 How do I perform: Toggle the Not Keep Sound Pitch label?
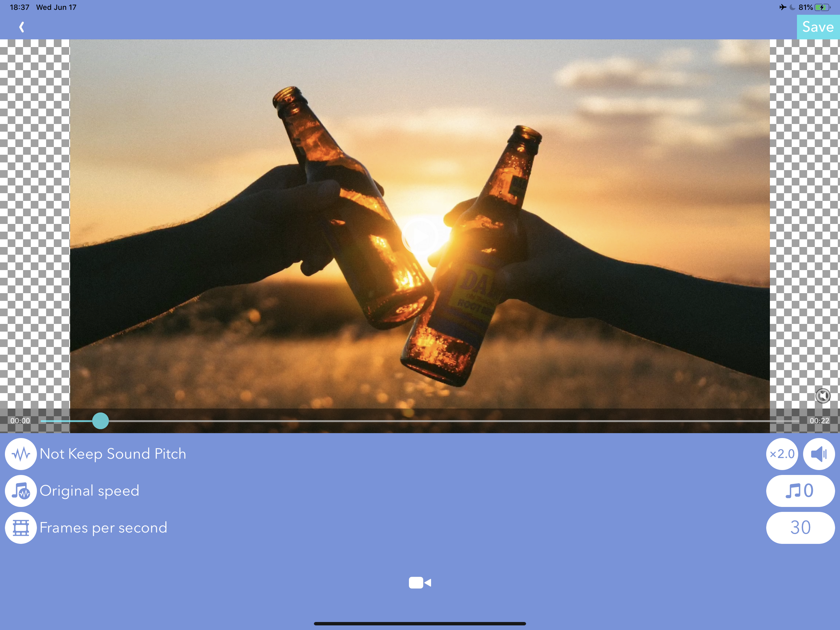(113, 454)
